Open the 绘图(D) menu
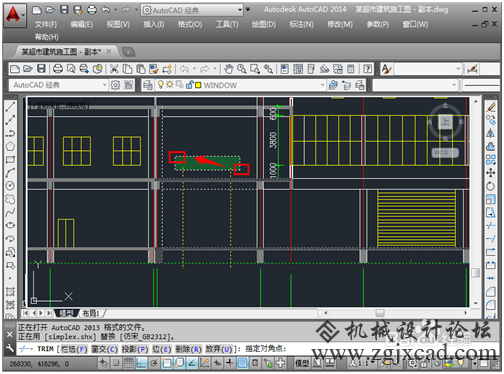The height and width of the screenshot is (374, 504). 264,24
